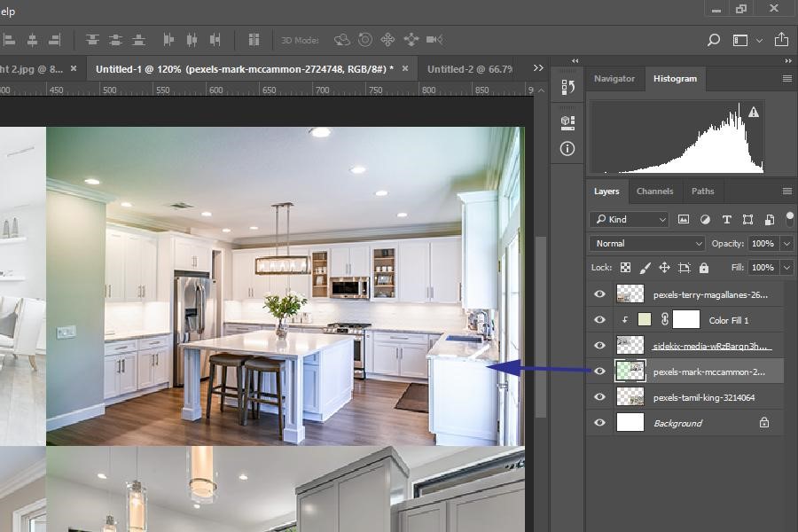The width and height of the screenshot is (798, 532).
Task: Open the Search icon in options bar
Action: tap(713, 40)
